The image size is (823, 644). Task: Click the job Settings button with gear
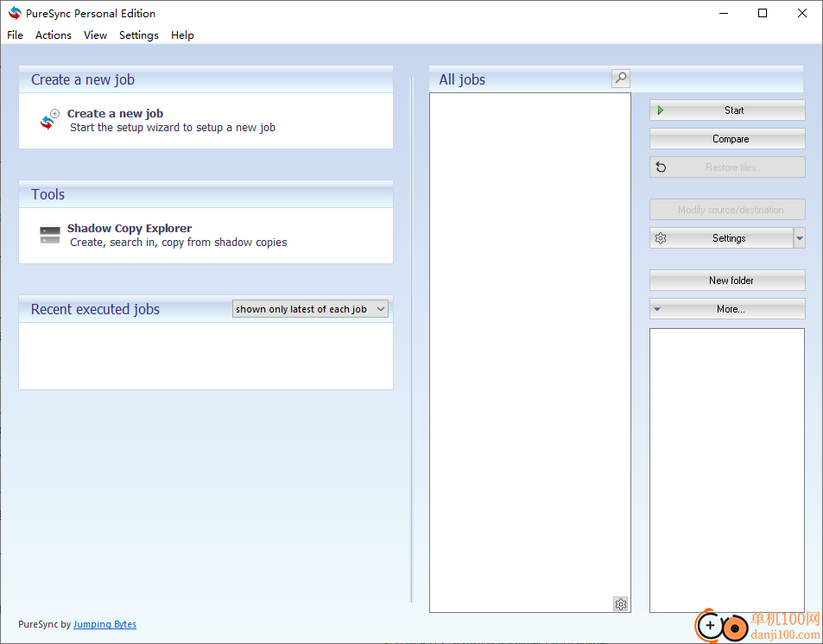tap(721, 237)
